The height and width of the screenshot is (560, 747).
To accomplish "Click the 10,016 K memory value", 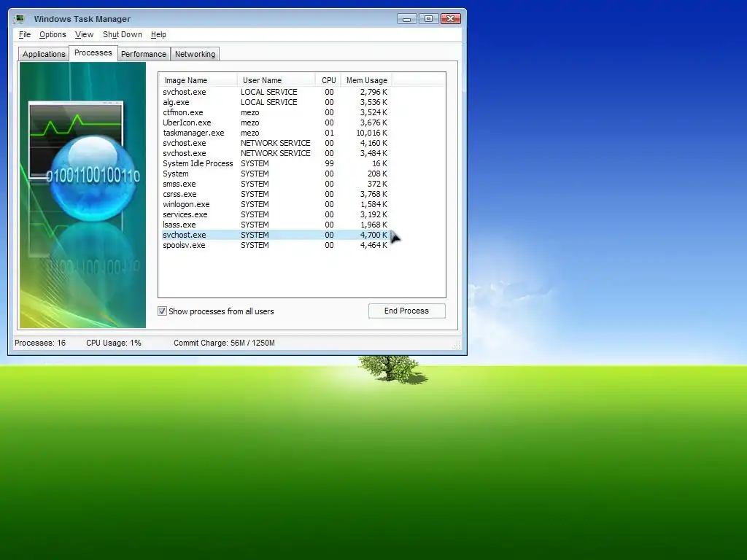I will (371, 133).
